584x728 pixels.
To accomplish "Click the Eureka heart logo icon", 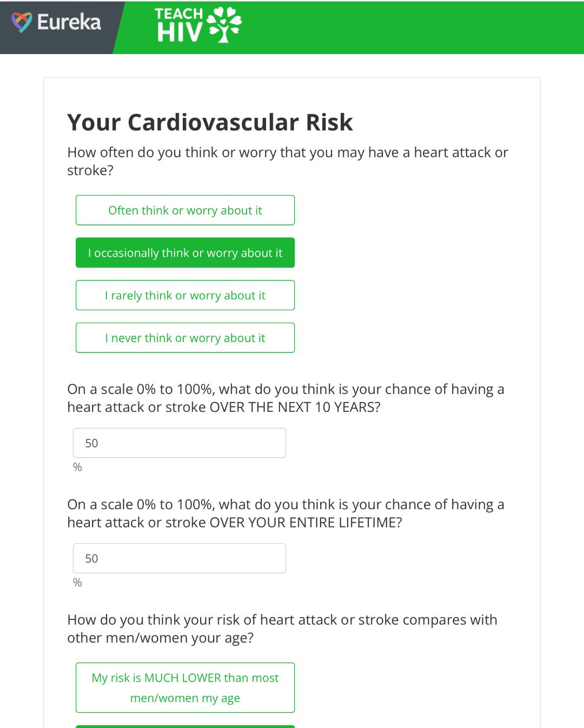I will [x=22, y=22].
